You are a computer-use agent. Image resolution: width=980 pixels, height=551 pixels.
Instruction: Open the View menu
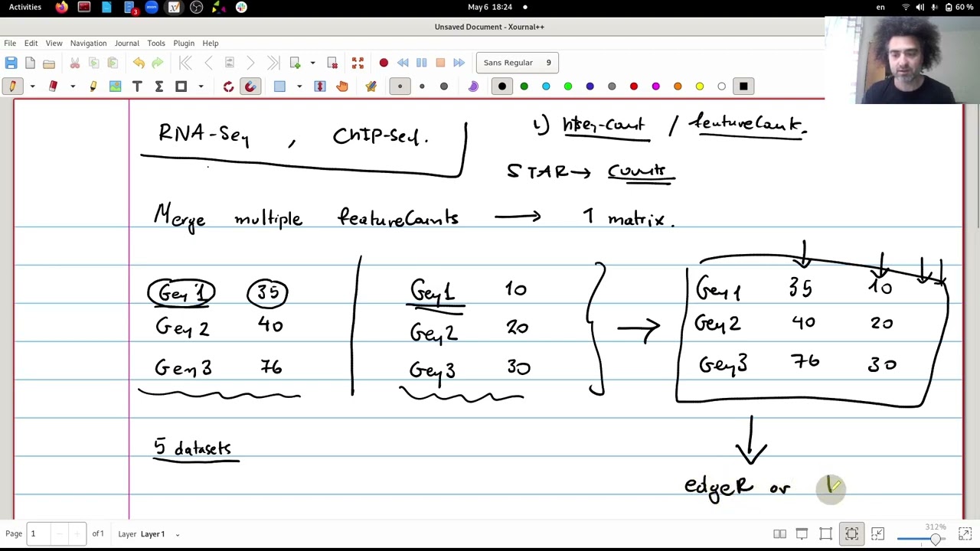[54, 44]
